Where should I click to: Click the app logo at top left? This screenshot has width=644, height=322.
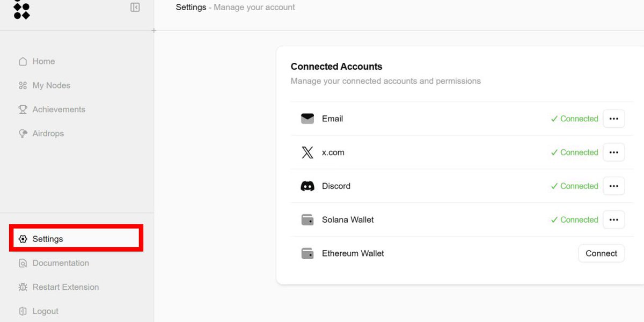(x=21, y=9)
